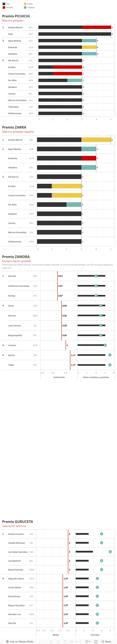
Task: Open View on Tableau Public link
Action: (21, 642)
